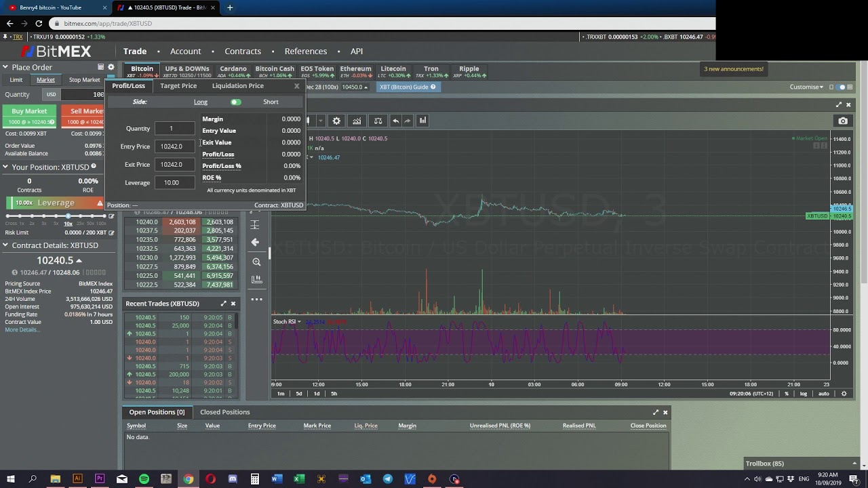Toggle log scale on chart
This screenshot has width=868, height=488.
click(x=804, y=394)
